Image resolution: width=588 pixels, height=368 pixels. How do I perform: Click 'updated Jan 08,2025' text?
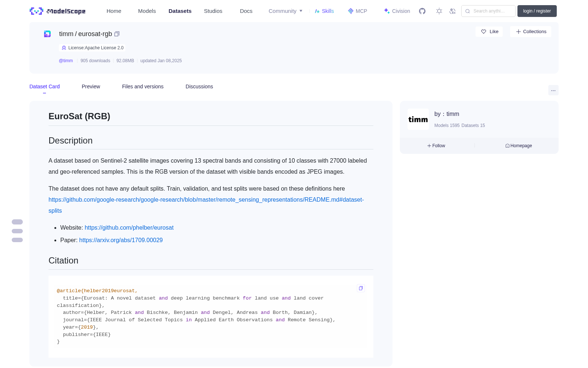(x=161, y=61)
